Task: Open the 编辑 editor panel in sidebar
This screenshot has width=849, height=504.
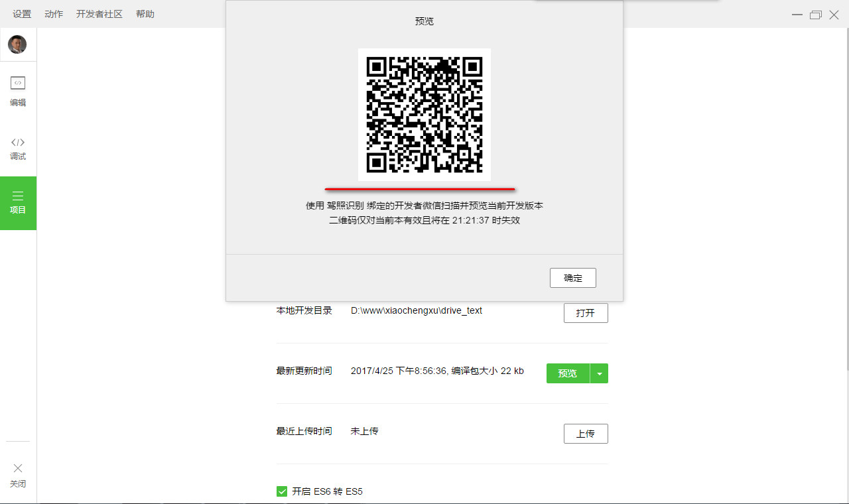Action: pyautogui.click(x=18, y=92)
